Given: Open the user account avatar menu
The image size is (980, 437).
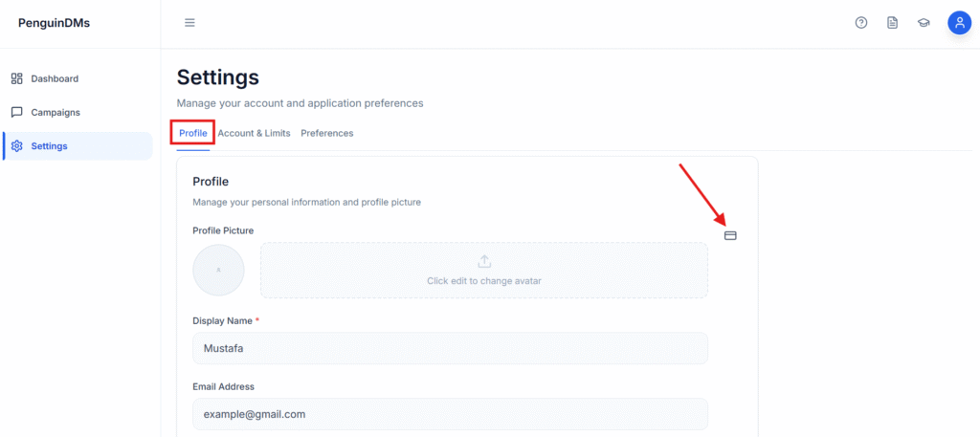Looking at the screenshot, I should click(x=959, y=23).
